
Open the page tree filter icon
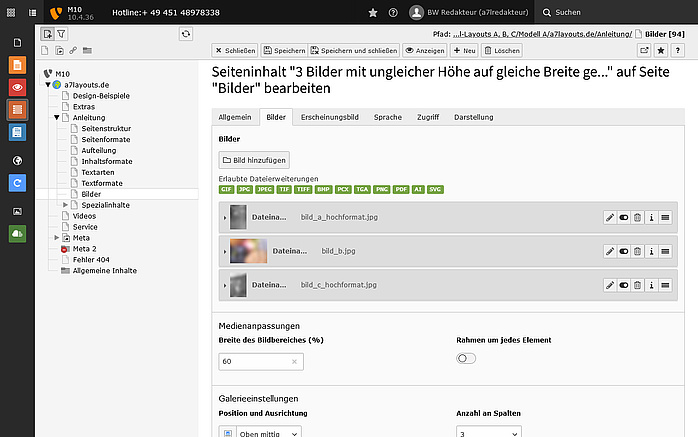pos(61,34)
